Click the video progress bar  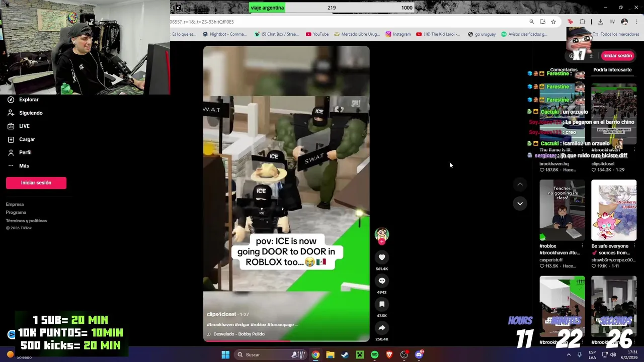click(x=286, y=340)
